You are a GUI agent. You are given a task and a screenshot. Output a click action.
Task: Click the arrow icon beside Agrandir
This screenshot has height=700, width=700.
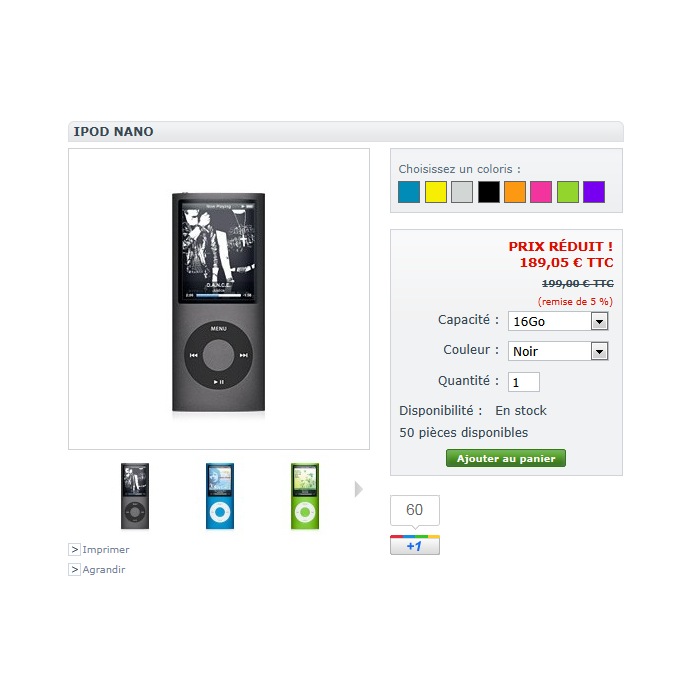[75, 569]
